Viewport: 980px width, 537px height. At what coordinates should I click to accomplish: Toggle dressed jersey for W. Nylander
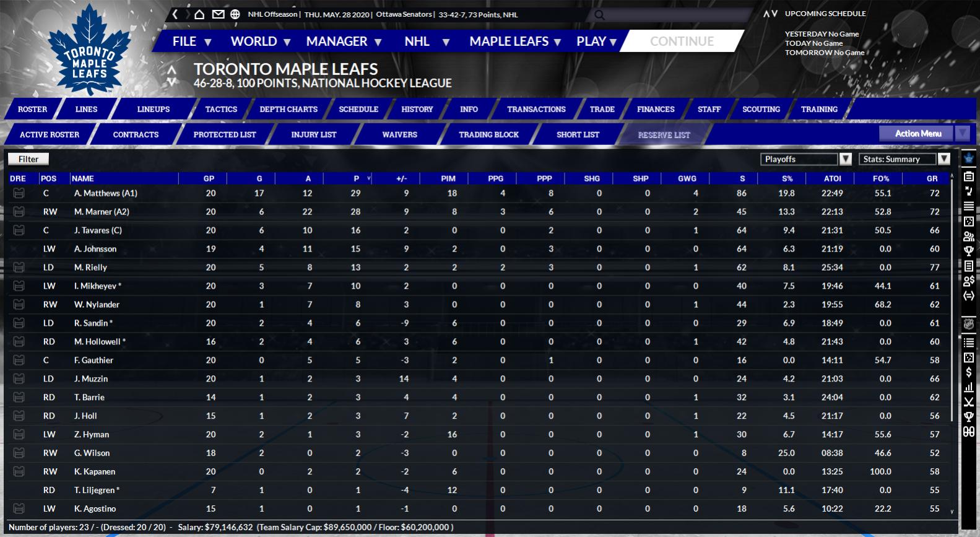click(x=19, y=305)
